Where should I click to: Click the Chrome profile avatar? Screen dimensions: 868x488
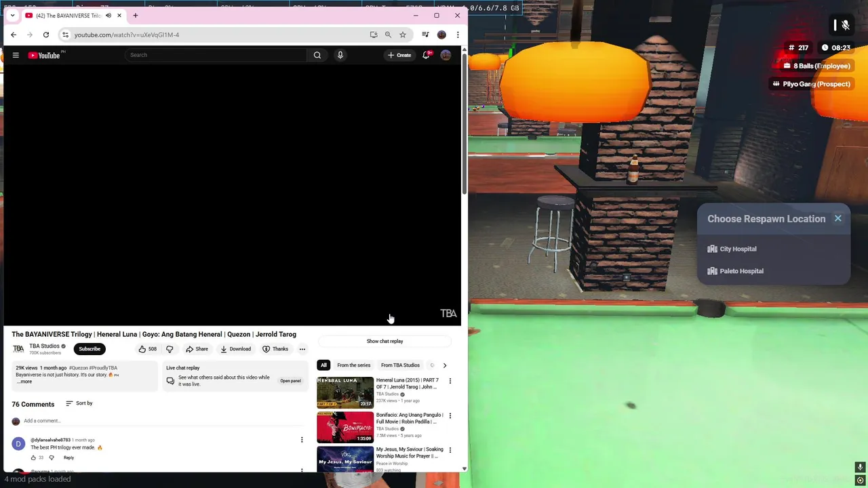pyautogui.click(x=441, y=35)
